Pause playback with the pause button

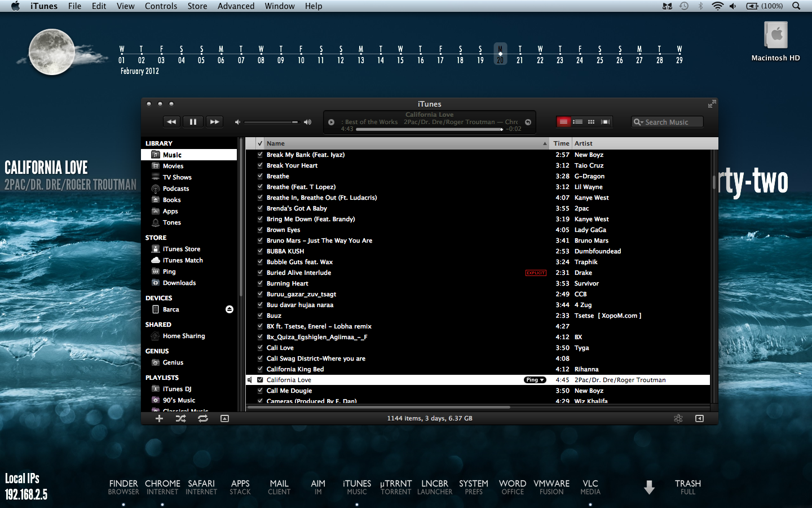[x=193, y=121]
